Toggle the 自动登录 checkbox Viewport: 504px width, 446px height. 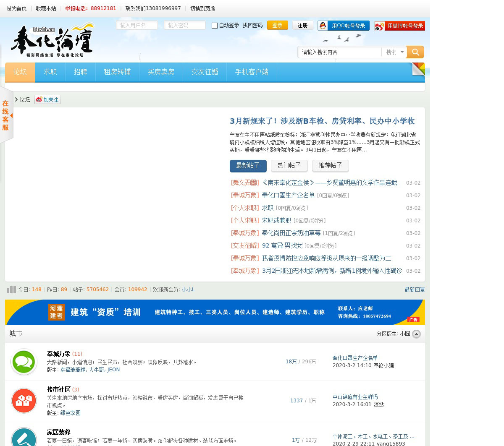pos(215,26)
